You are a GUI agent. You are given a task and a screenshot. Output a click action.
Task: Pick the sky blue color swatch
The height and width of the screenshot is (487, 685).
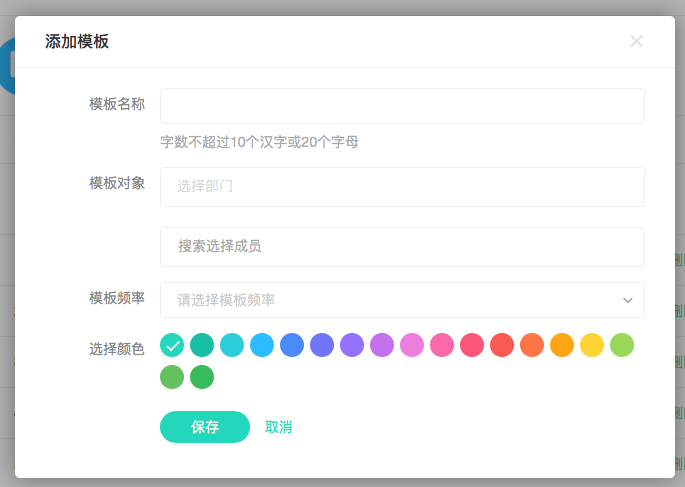262,346
